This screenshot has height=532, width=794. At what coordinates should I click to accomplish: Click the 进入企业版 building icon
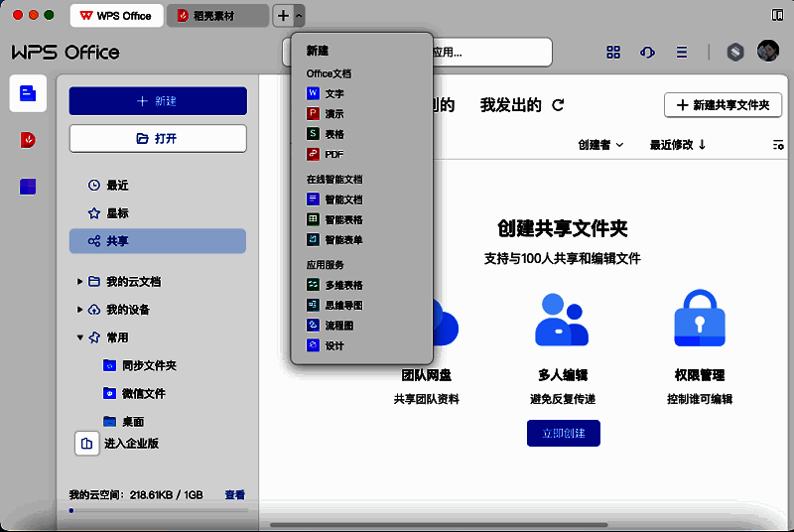[x=87, y=444]
